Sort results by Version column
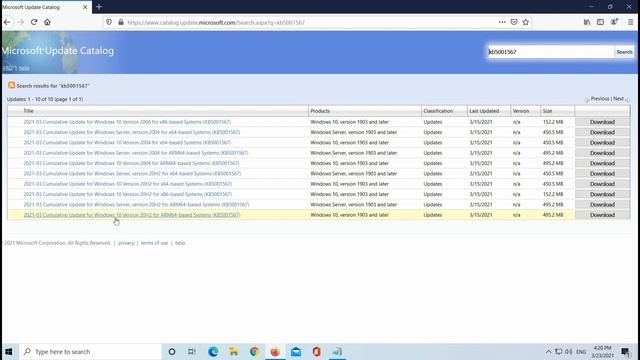Screen dimensions: 640x360 [x=521, y=111]
